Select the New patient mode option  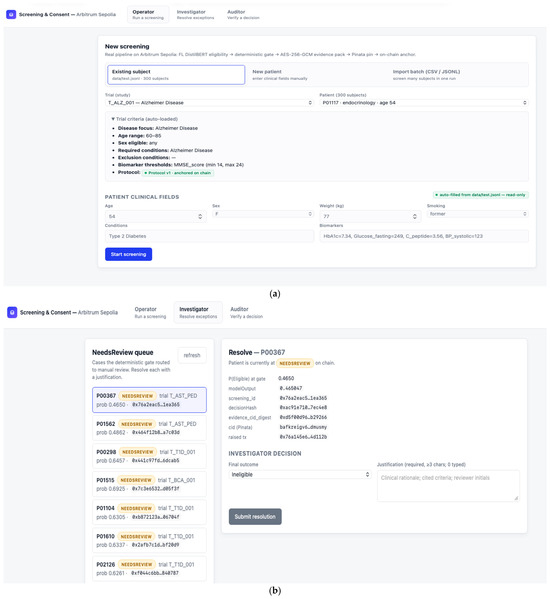(x=316, y=74)
